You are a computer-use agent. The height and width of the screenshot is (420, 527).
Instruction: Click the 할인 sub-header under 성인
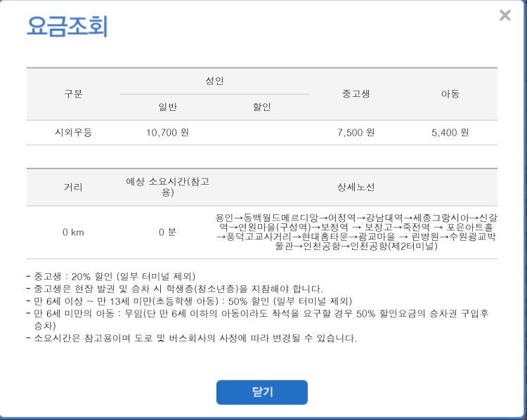tap(261, 107)
